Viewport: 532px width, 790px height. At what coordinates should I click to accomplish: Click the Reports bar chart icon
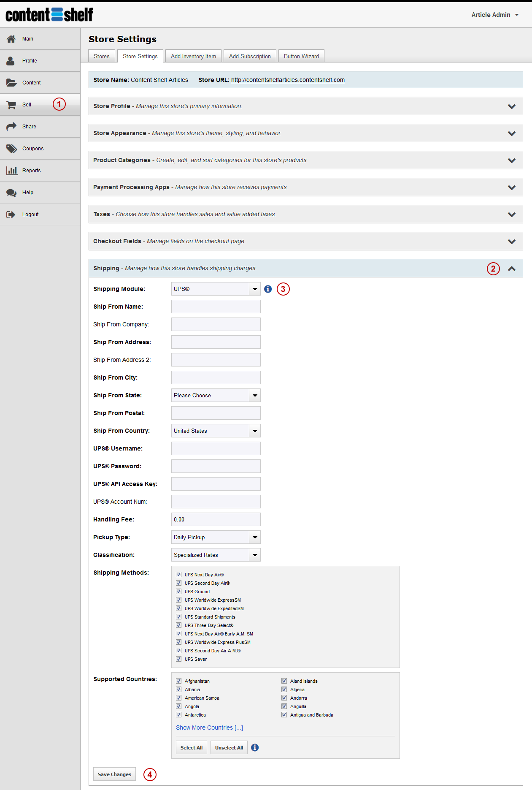pos(12,171)
